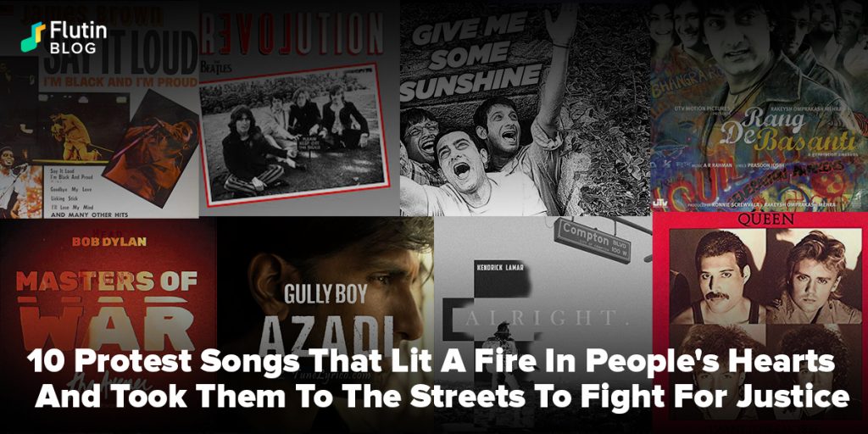Click the Compton Blvd street sign

point(593,240)
